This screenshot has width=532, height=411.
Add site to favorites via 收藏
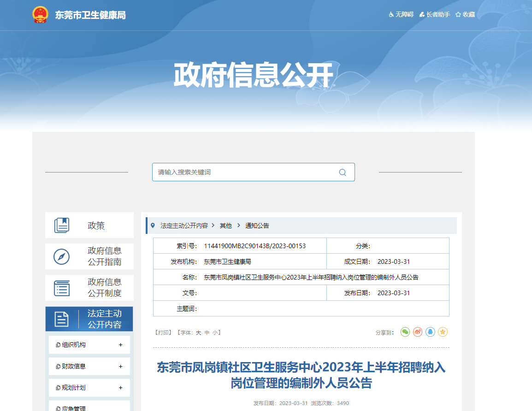(465, 15)
